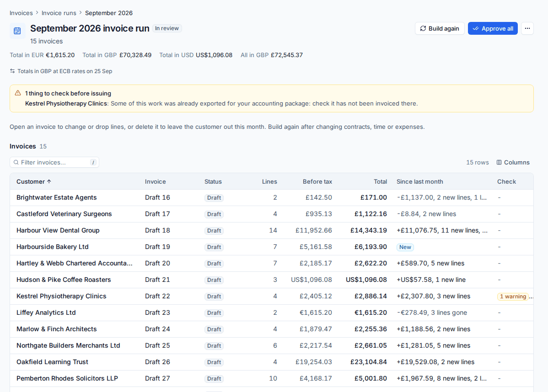Viewport: 548px width, 392px height.
Task: Sort by Status column header
Action: click(x=213, y=181)
